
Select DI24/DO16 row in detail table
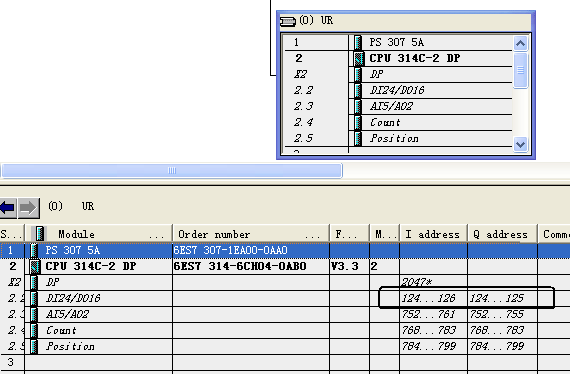285,298
